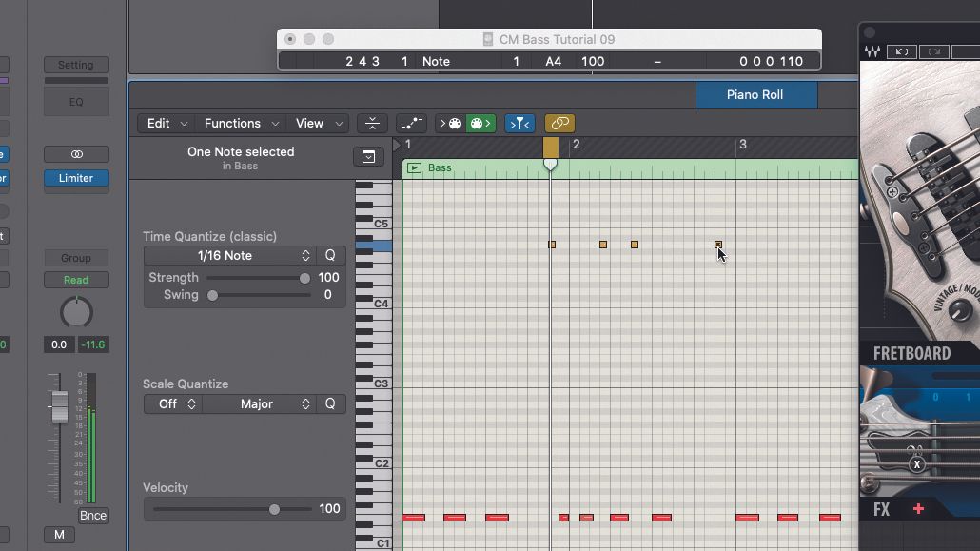This screenshot has width=980, height=551.
Task: Open the Scale Quantize Off dropdown
Action: click(172, 403)
